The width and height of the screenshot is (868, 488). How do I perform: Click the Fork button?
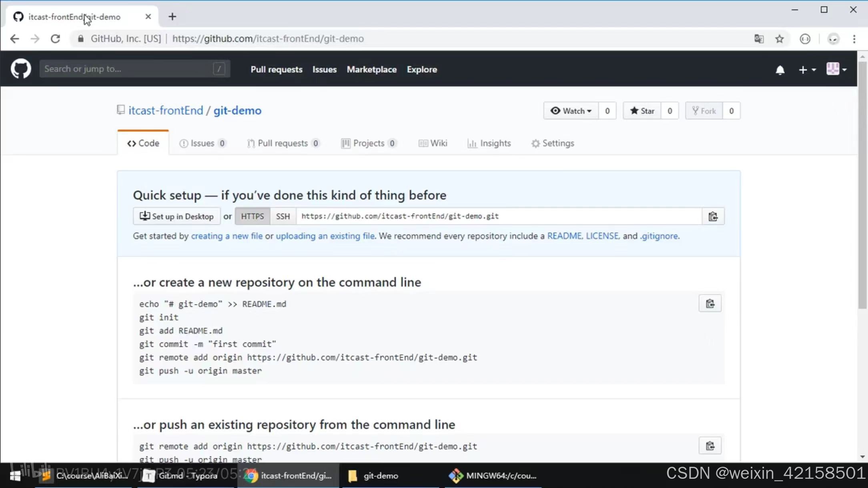tap(704, 111)
